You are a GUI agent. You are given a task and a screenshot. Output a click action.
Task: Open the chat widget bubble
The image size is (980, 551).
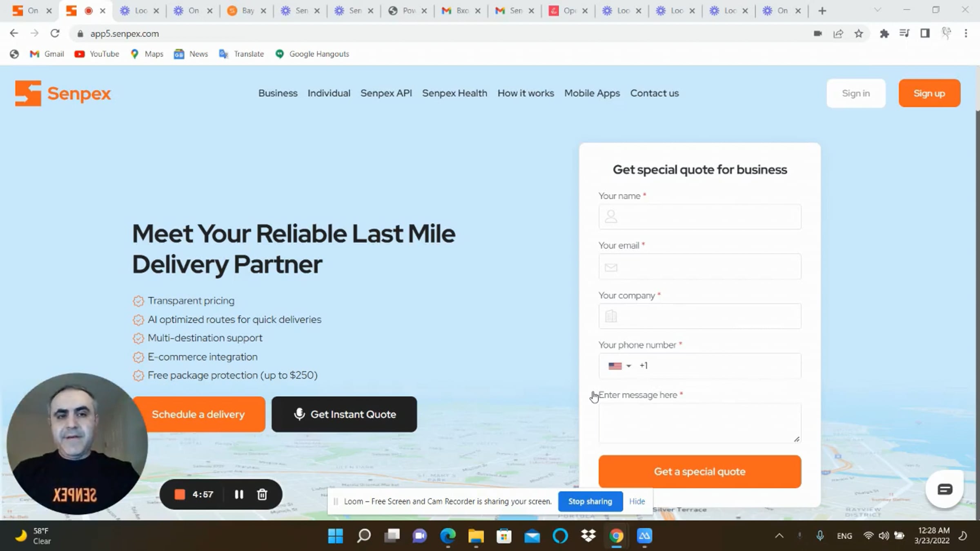pyautogui.click(x=944, y=489)
